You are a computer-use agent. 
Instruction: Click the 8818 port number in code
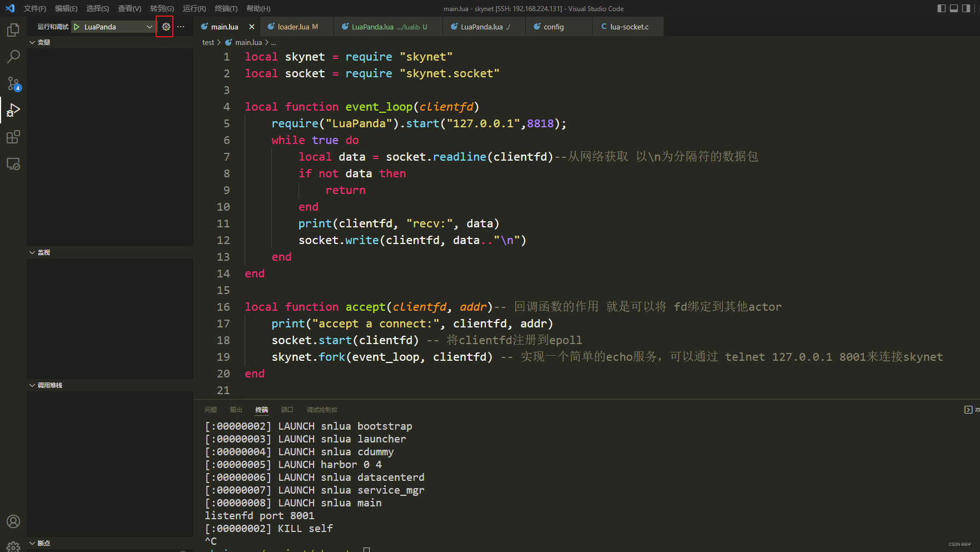(x=540, y=123)
